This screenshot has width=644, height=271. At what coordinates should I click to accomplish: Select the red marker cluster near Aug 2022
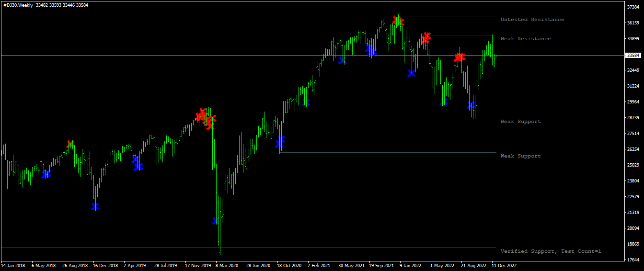(x=460, y=57)
